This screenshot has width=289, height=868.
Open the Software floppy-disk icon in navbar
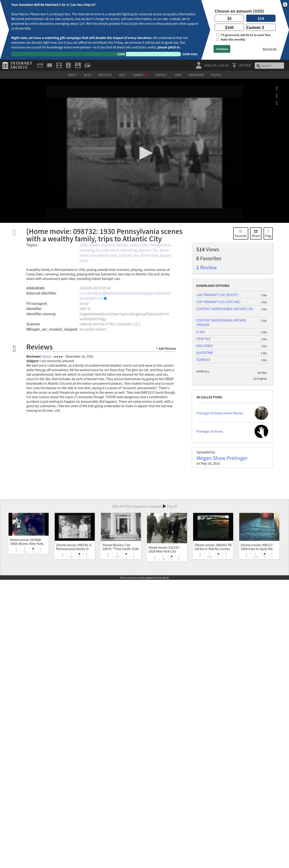[x=78, y=65]
